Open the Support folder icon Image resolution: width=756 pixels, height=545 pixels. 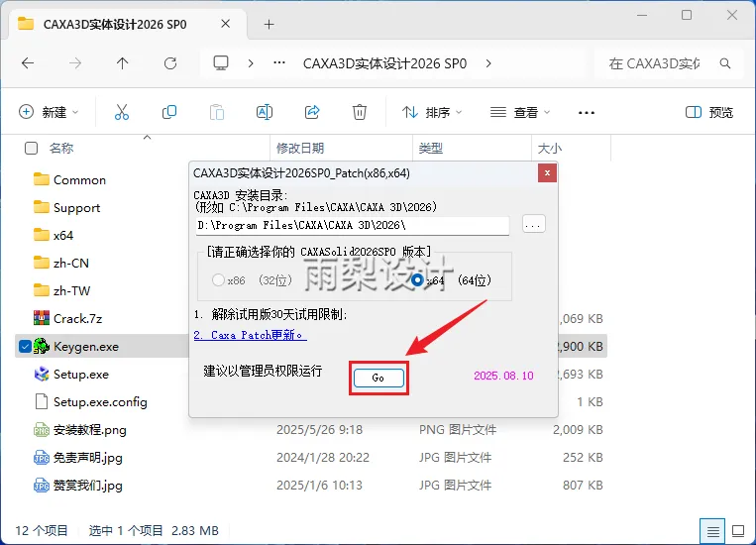point(42,207)
